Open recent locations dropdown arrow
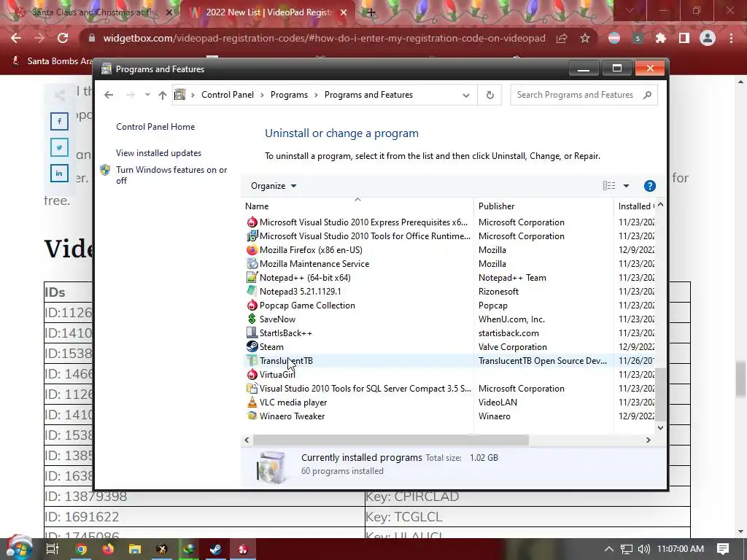The height and width of the screenshot is (560, 747). [147, 95]
